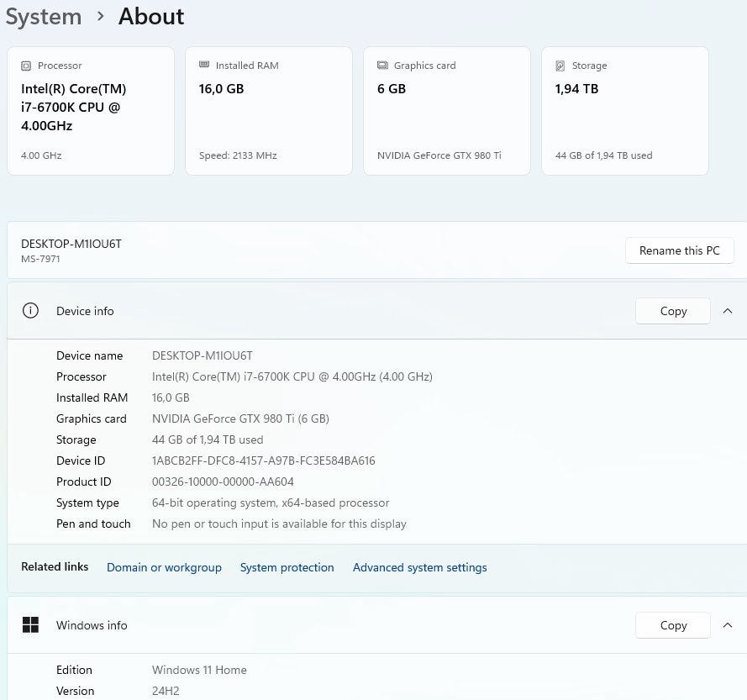The height and width of the screenshot is (700, 747).
Task: Copy the Device info details
Action: tap(673, 311)
